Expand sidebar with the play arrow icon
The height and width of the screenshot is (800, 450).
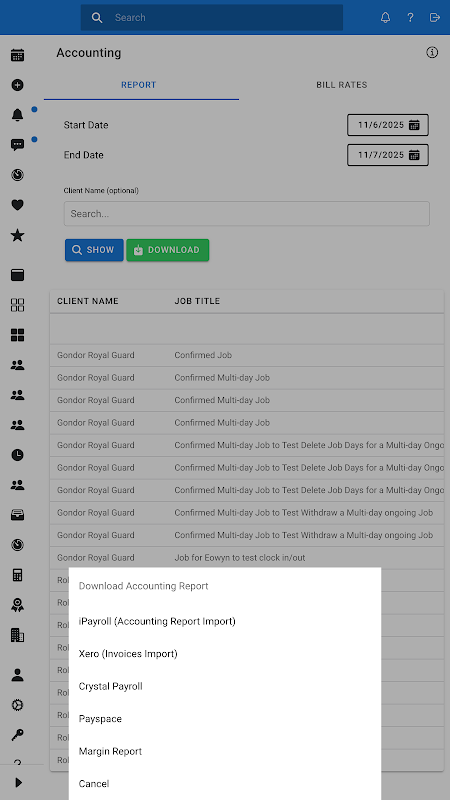(18, 783)
